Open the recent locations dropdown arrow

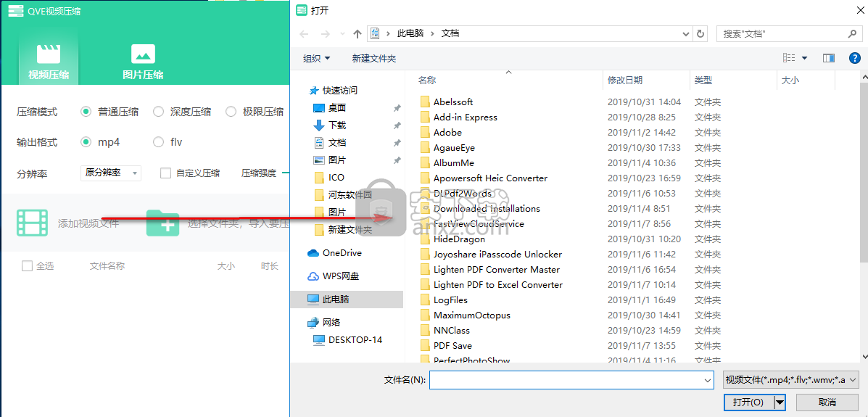[342, 34]
